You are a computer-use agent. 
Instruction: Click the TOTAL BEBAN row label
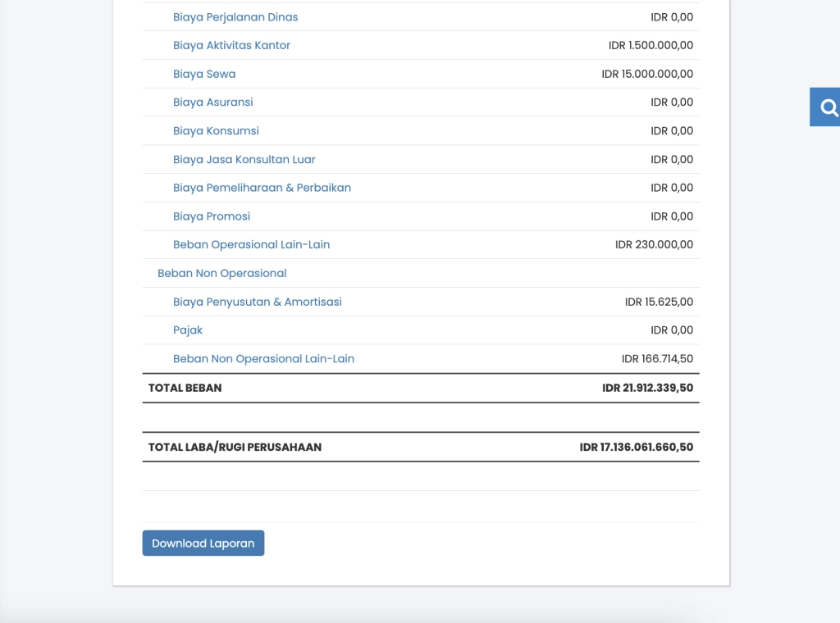(x=185, y=388)
